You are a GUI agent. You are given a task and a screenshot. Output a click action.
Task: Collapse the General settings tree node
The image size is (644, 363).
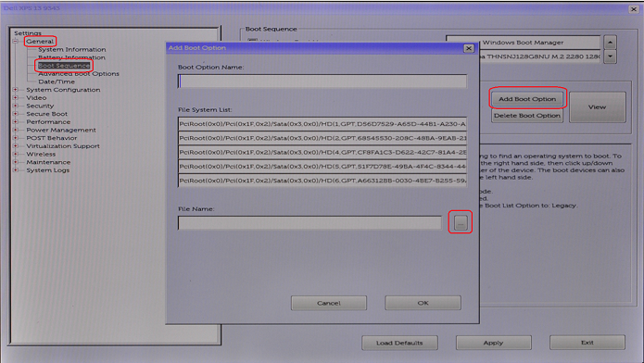coord(15,41)
